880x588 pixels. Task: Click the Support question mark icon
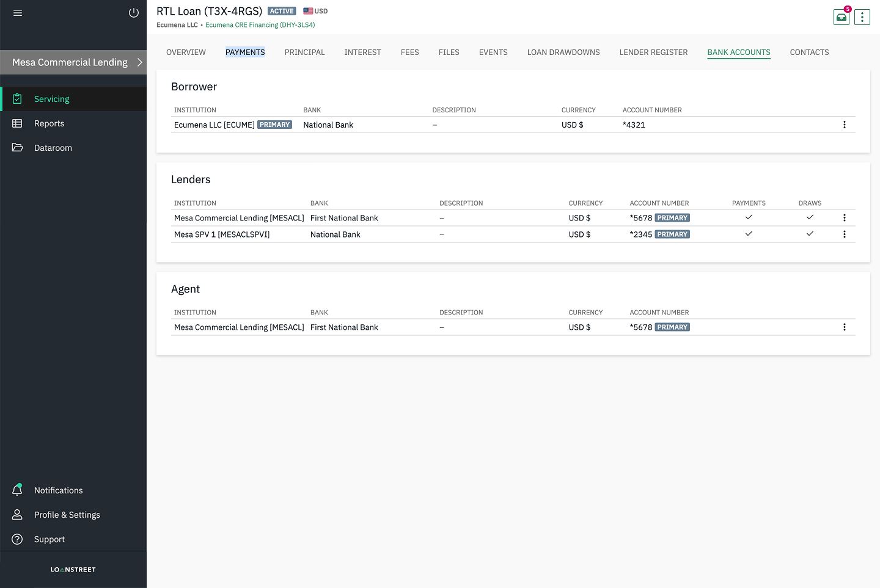[x=17, y=539]
